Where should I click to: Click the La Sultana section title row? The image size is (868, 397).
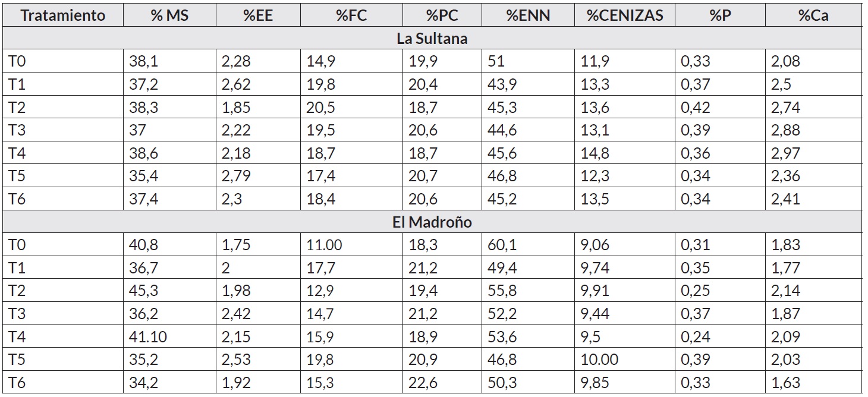pyautogui.click(x=432, y=39)
